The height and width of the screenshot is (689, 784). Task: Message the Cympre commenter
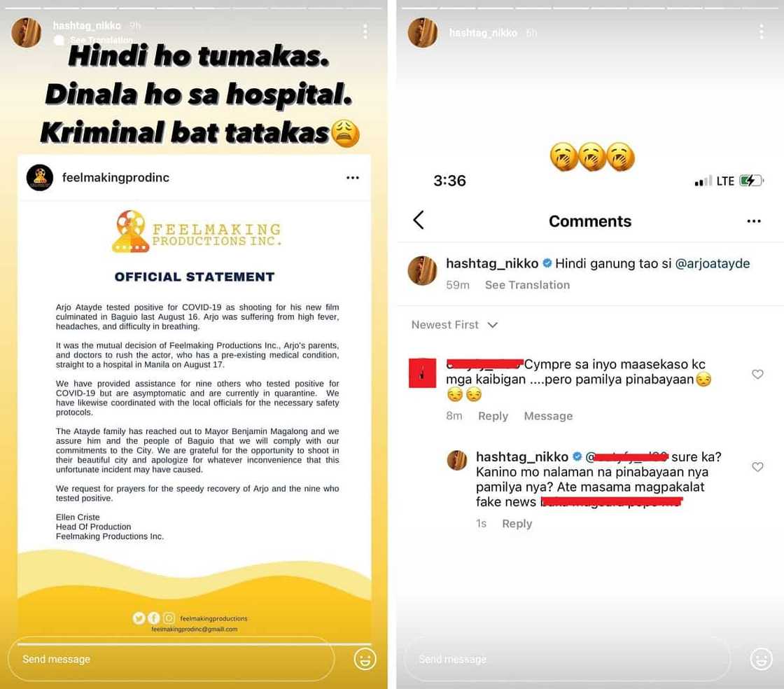click(x=548, y=416)
